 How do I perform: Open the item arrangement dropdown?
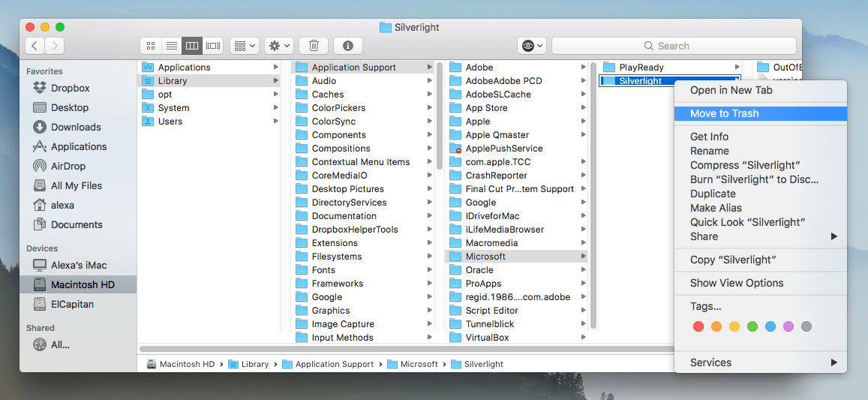click(x=245, y=46)
